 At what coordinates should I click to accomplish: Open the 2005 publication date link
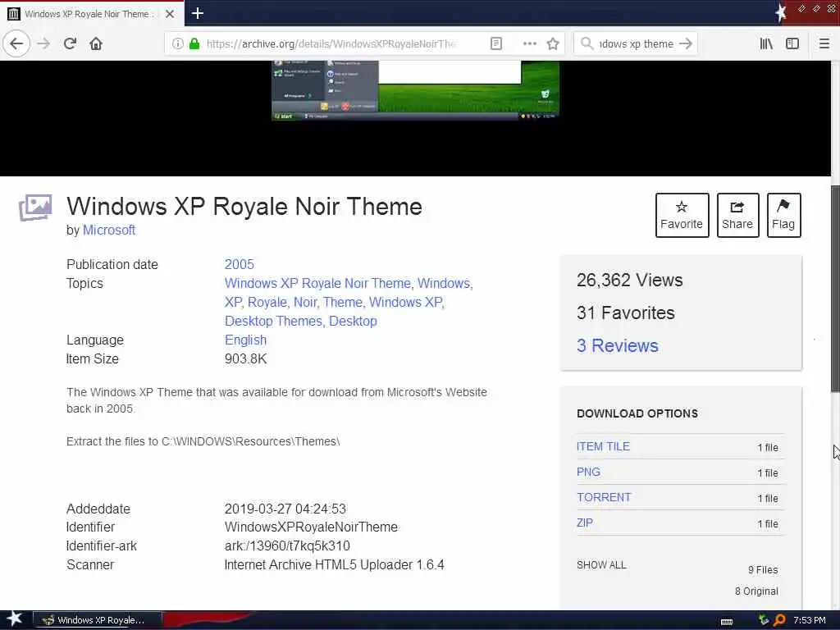pos(239,264)
